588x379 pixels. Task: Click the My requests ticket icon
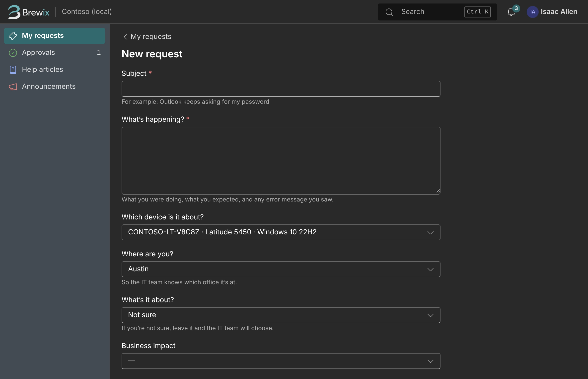[x=13, y=36]
